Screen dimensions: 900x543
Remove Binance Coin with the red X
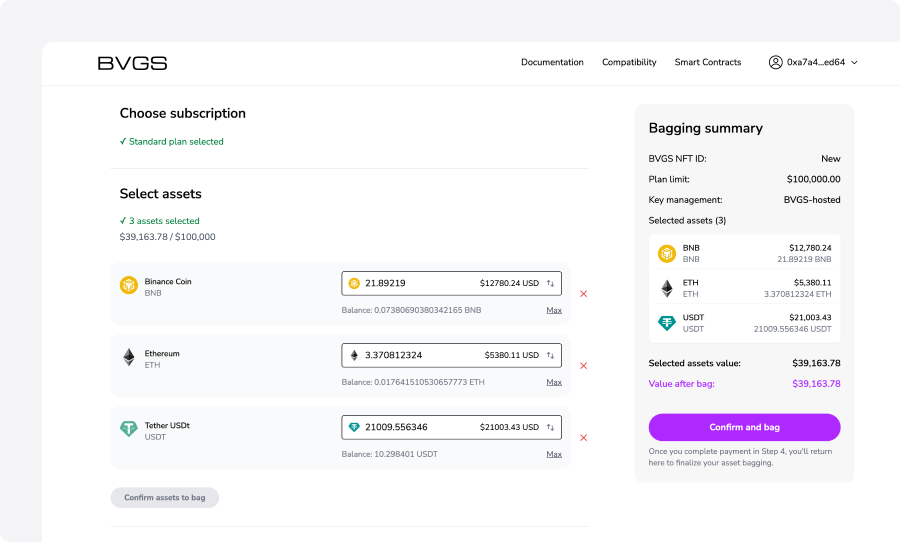[x=583, y=294]
